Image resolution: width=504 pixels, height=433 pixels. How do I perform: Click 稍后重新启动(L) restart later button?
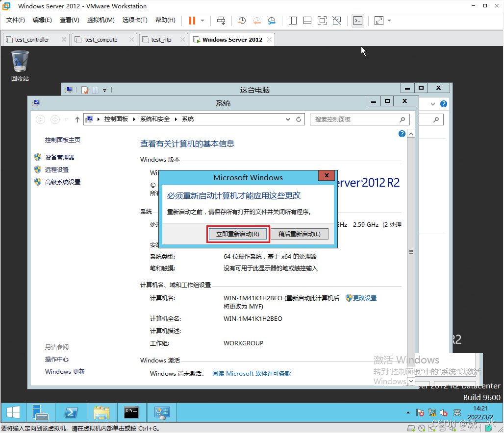click(299, 234)
